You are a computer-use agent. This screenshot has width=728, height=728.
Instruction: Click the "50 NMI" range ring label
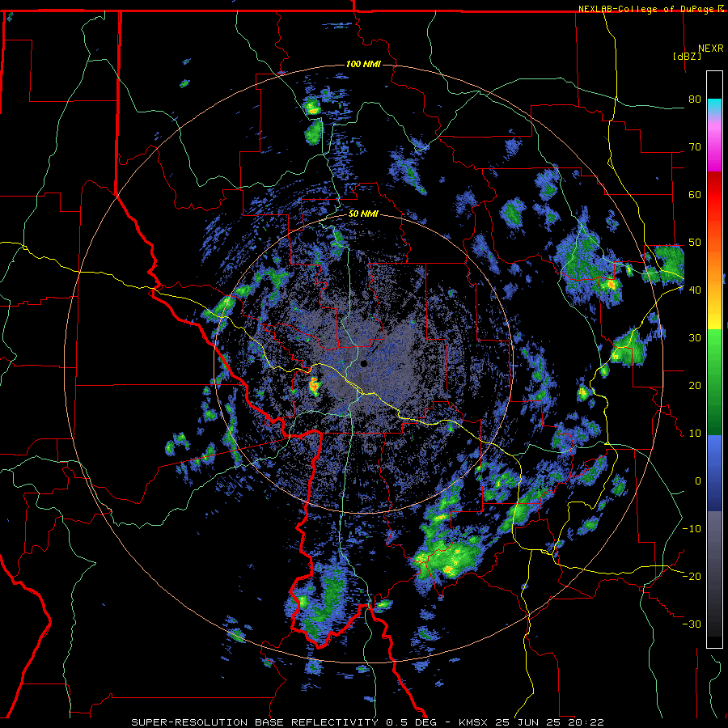click(363, 214)
